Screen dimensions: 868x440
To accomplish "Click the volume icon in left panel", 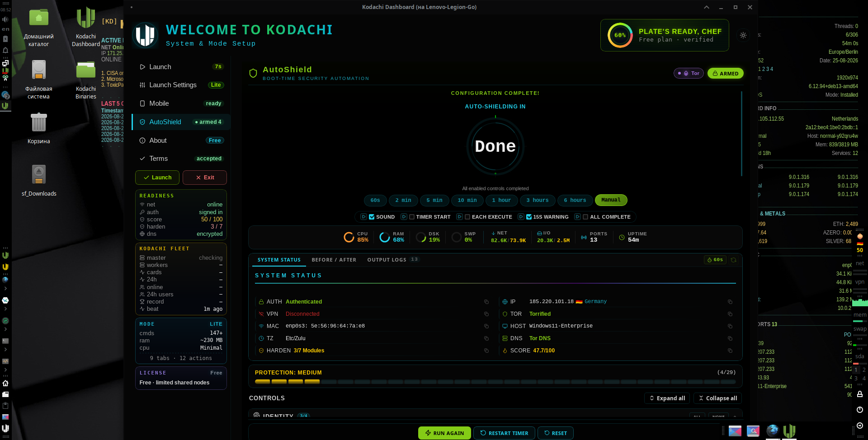I will click(x=5, y=19).
